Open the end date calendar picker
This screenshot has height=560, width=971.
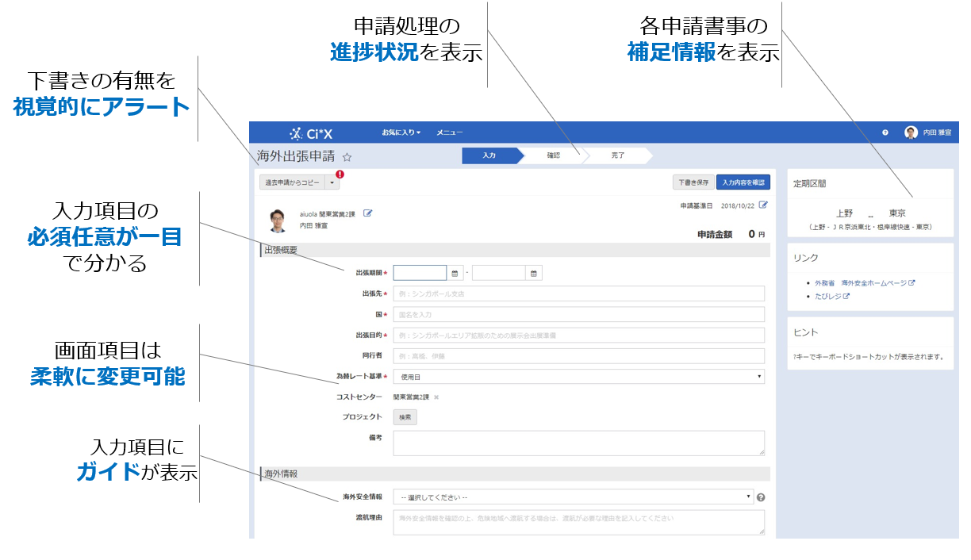[x=535, y=274]
